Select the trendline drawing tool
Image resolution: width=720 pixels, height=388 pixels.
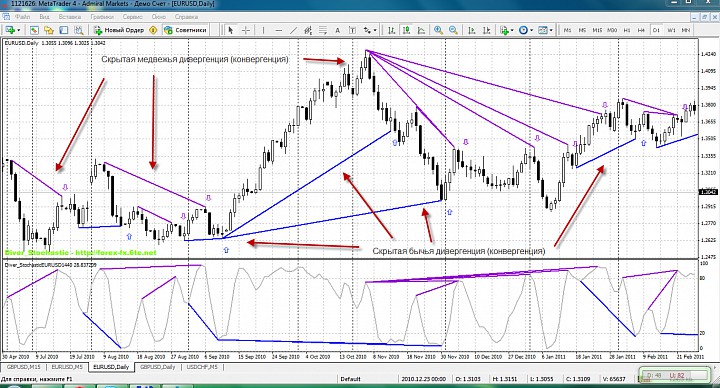[x=293, y=30]
